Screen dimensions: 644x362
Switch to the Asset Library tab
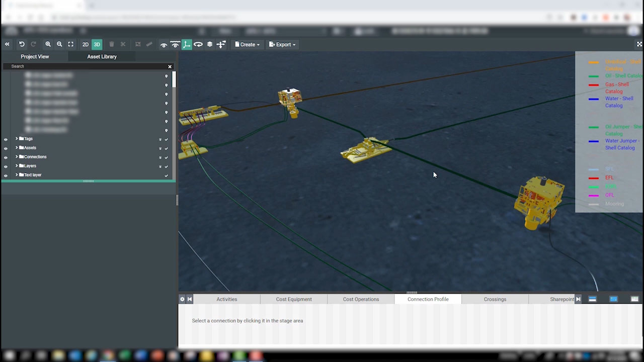102,57
